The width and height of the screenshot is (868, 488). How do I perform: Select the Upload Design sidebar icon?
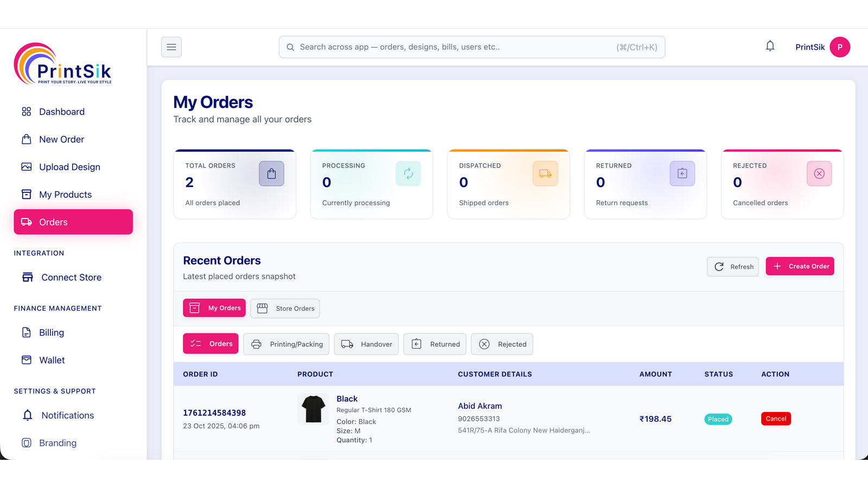[27, 166]
